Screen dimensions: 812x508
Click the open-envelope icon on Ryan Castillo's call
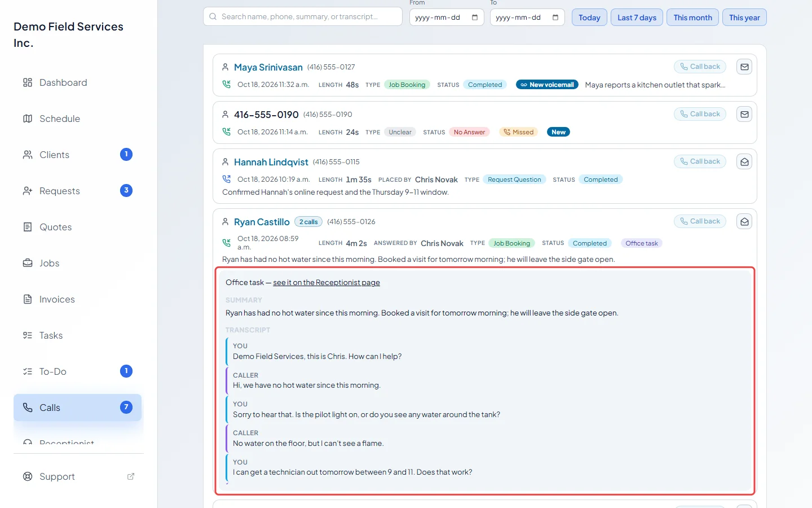744,221
